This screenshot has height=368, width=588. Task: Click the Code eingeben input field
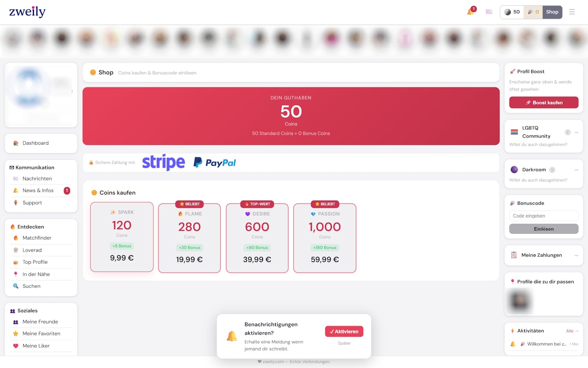pos(544,216)
